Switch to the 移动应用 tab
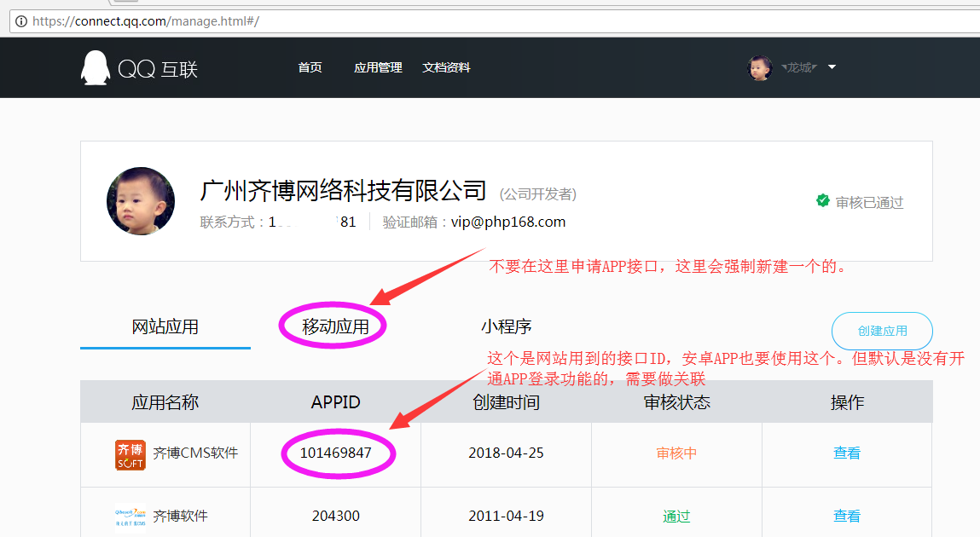 (335, 326)
